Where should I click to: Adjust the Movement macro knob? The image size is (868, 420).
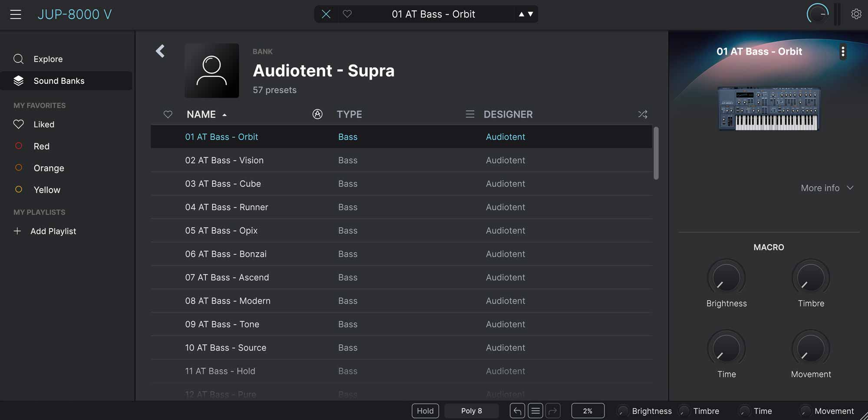click(x=811, y=349)
